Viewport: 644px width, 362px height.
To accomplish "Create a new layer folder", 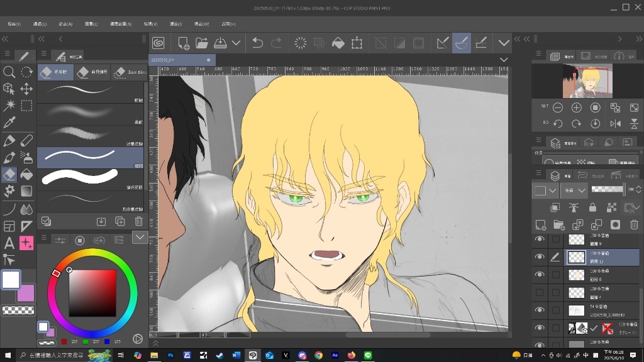I will pyautogui.click(x=559, y=224).
